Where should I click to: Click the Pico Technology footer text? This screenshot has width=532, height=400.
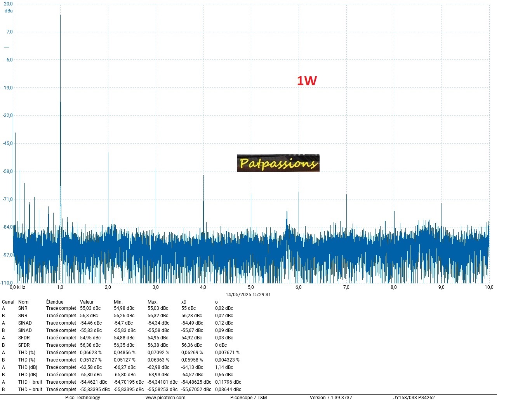pos(82,397)
